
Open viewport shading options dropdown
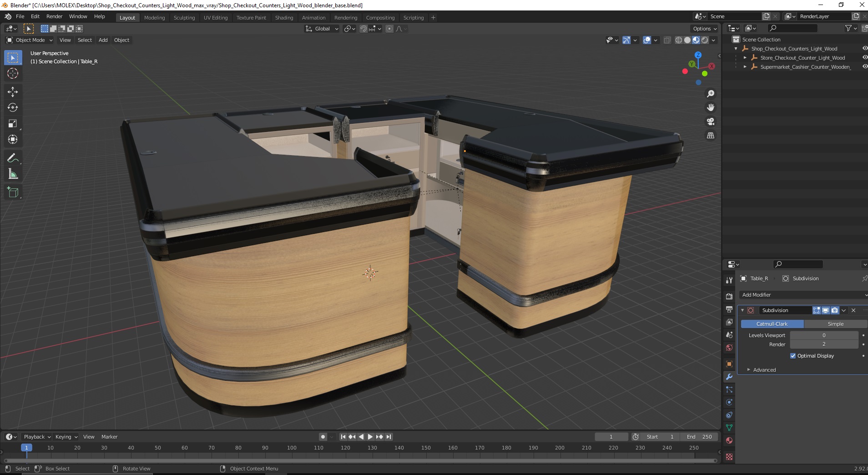click(x=713, y=40)
